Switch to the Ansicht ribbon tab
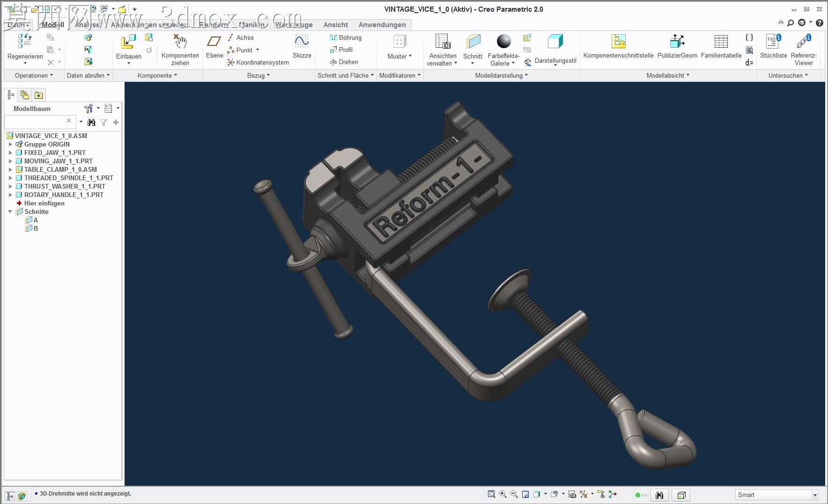828x504 pixels. click(x=336, y=25)
